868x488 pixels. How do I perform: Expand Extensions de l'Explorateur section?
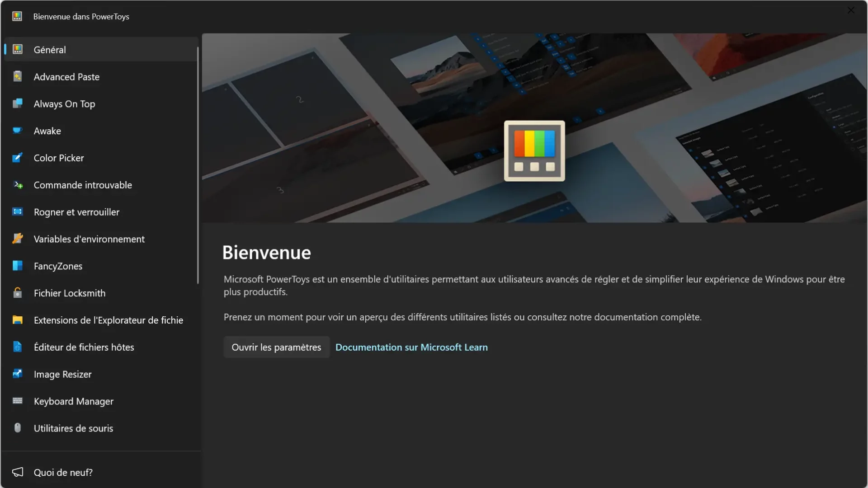(108, 320)
